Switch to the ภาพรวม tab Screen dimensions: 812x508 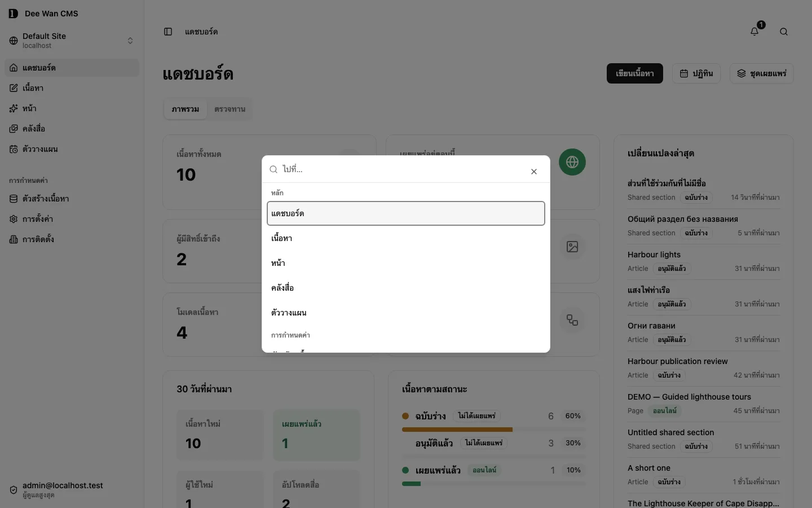186,109
